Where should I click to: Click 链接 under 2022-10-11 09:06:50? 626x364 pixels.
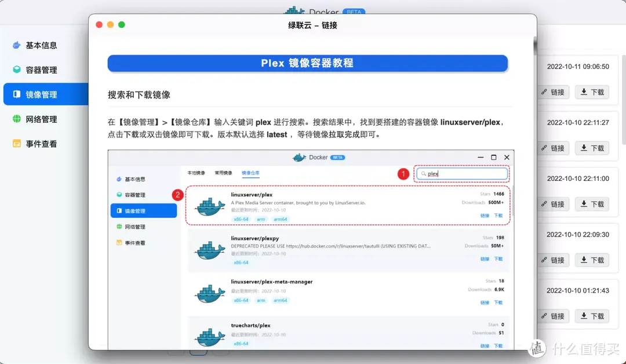[x=553, y=92]
